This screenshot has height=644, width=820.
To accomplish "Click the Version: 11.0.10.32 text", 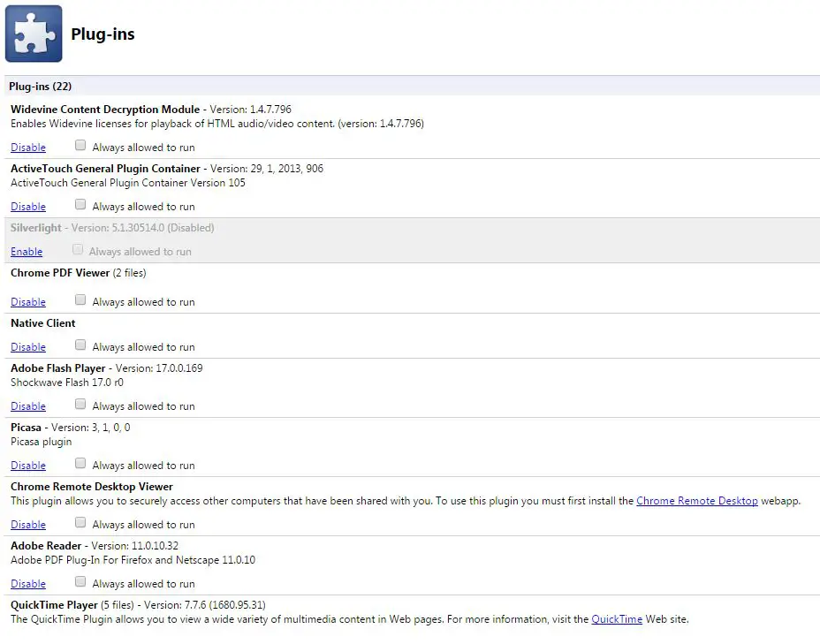I will [x=135, y=546].
